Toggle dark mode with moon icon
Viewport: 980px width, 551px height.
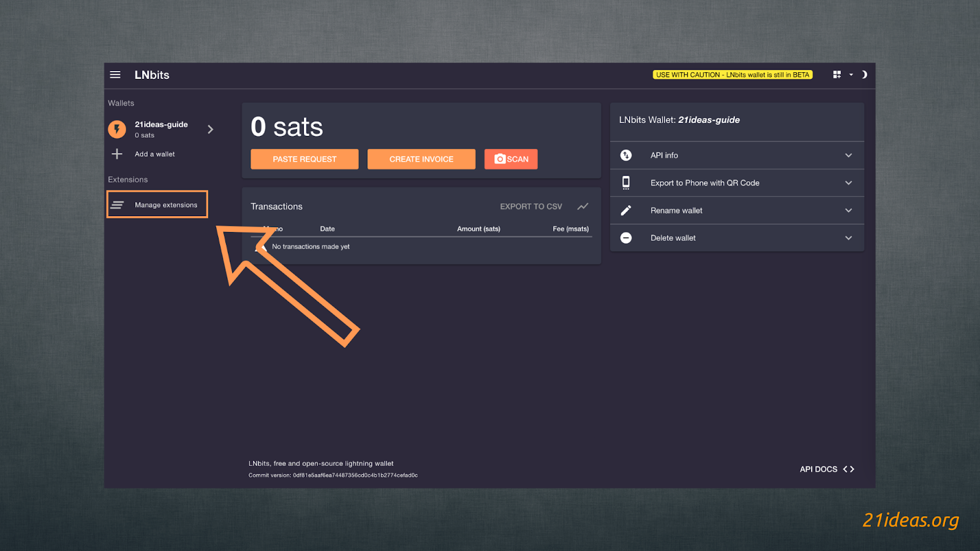click(864, 75)
